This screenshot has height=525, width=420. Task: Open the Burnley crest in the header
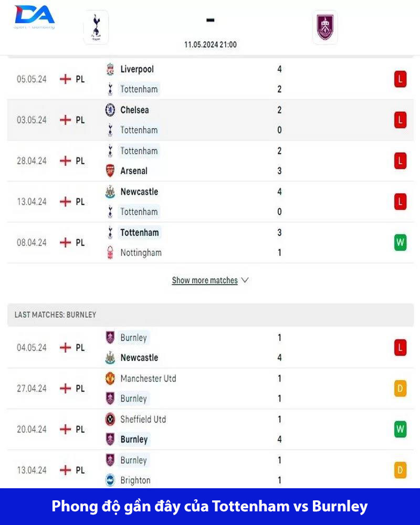pos(325,27)
